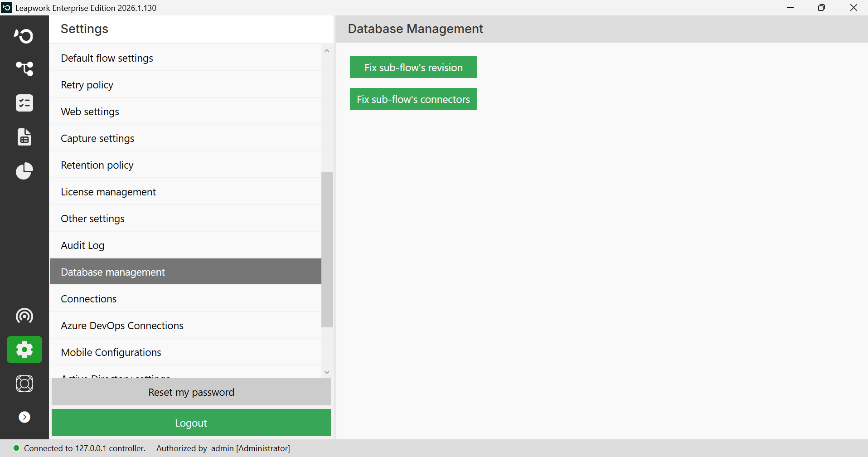Select the green Settings gear icon
The image size is (868, 457).
pyautogui.click(x=24, y=350)
